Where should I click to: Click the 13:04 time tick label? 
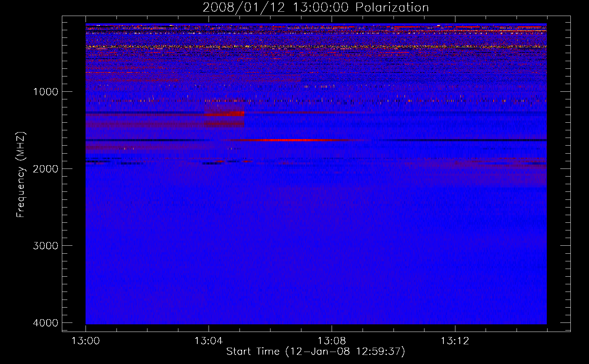point(209,341)
